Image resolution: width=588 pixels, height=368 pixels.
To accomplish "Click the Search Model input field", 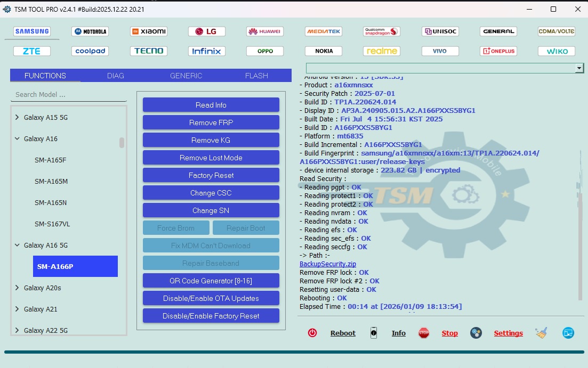I will 68,95.
